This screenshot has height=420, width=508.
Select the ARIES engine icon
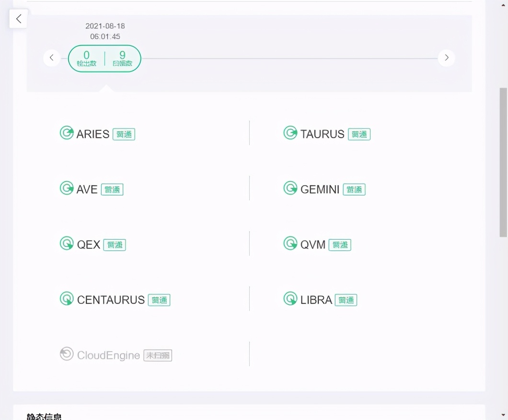67,134
